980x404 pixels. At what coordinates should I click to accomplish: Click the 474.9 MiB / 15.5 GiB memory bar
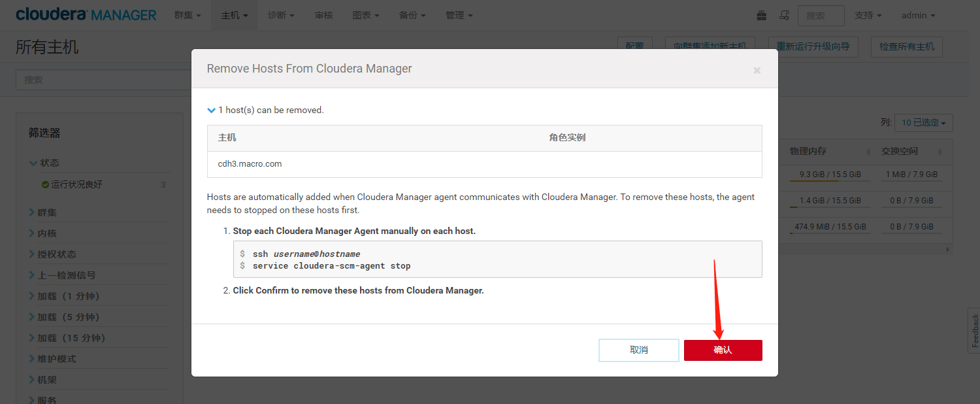click(x=830, y=227)
